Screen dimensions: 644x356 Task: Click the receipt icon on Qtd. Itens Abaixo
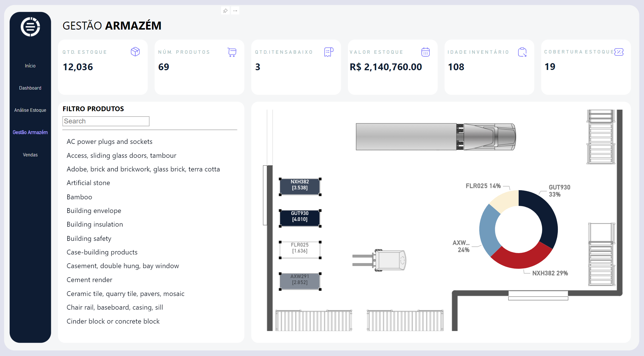329,52
